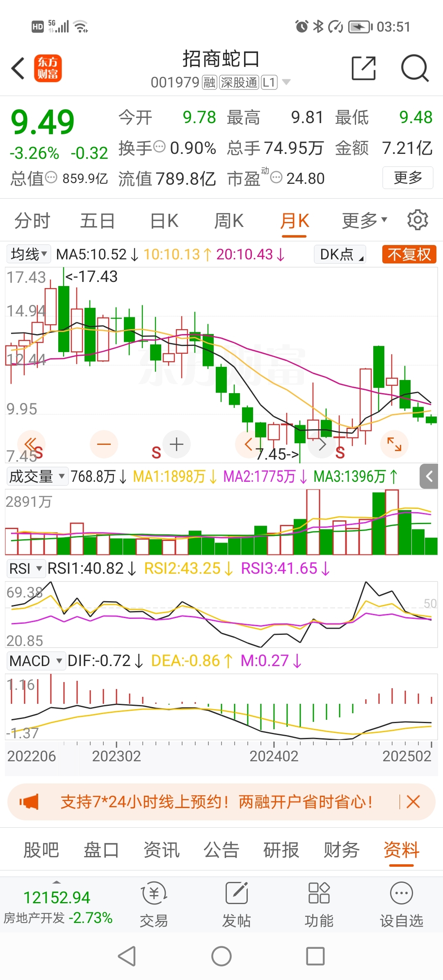443x980 pixels.
Task: Tap the 7.45 low marker on chart
Action: coord(277,454)
